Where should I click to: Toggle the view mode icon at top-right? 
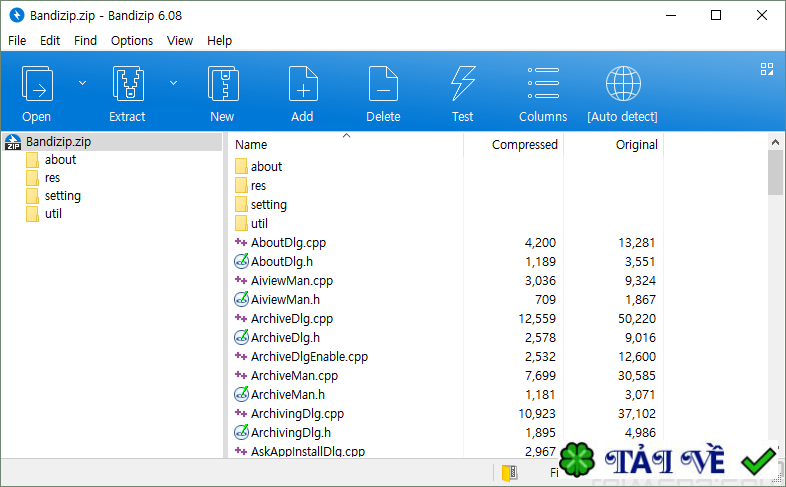coord(767,69)
